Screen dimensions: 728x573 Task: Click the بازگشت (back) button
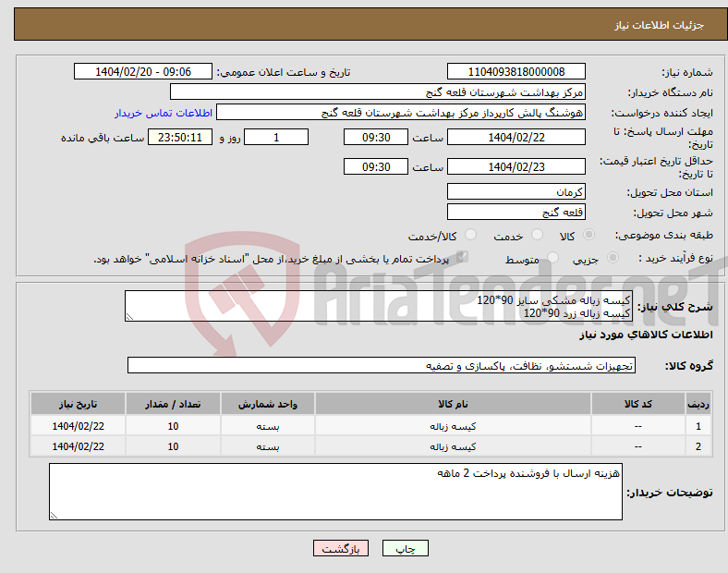pyautogui.click(x=341, y=548)
